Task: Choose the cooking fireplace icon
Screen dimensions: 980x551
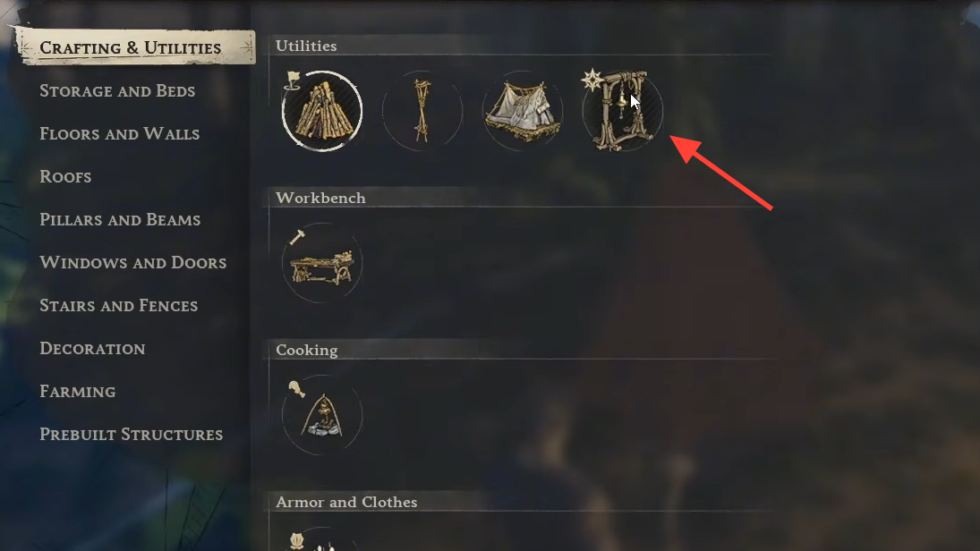Action: coord(322,415)
